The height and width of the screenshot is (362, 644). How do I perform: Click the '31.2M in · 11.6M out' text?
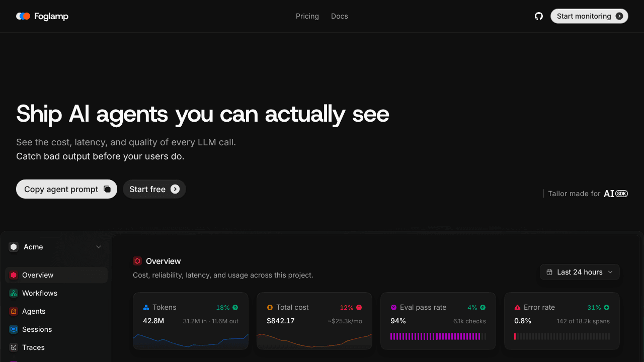click(211, 321)
